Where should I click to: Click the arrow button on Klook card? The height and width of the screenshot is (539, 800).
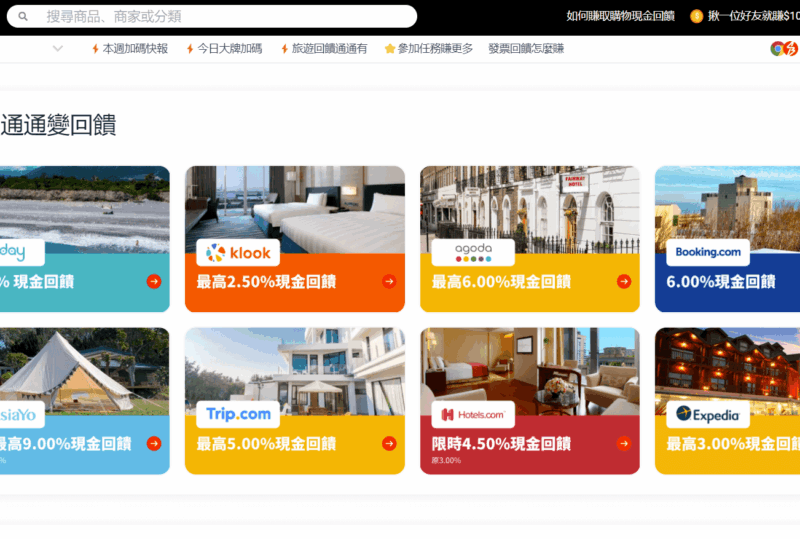tap(389, 281)
